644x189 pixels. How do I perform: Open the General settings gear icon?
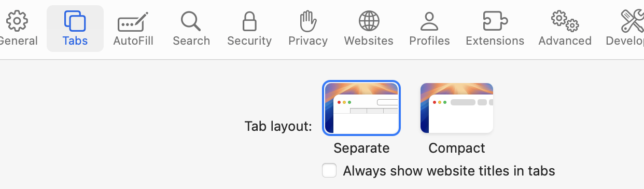[x=17, y=21]
